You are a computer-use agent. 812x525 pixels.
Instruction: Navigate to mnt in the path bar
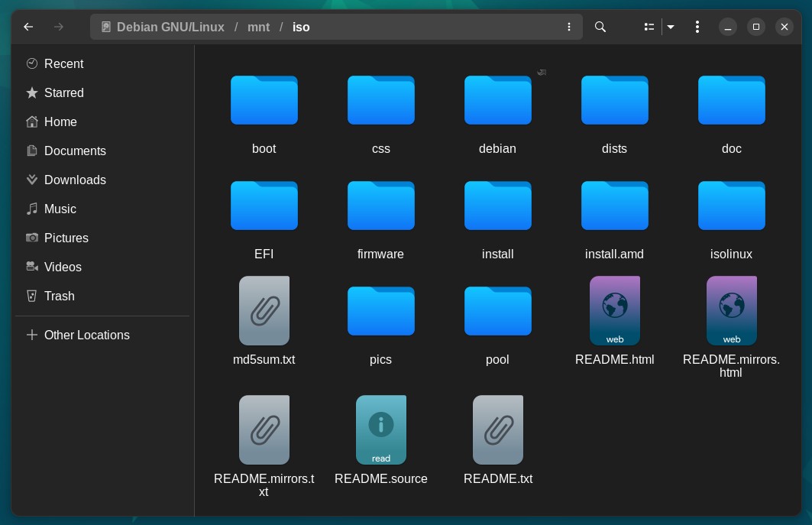point(258,27)
